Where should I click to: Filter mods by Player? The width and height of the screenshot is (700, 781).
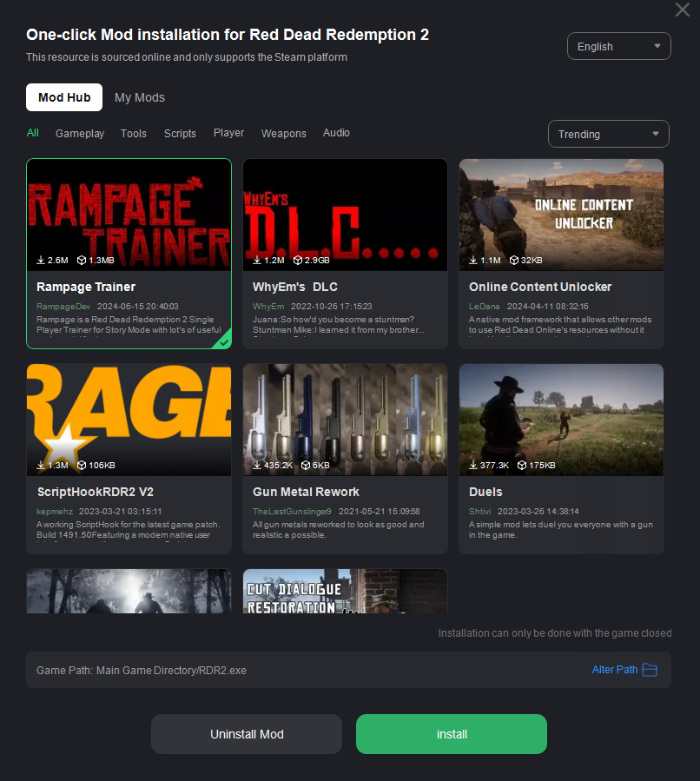[228, 133]
